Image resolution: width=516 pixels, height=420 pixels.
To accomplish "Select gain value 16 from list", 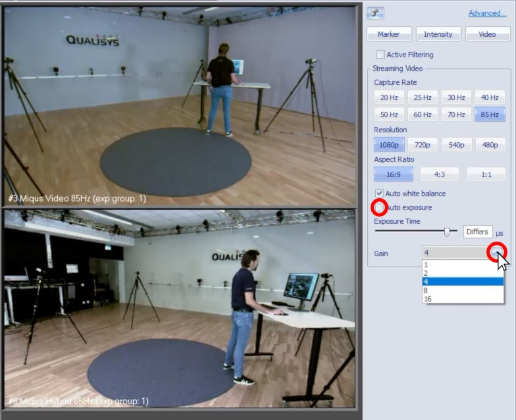I will coord(428,299).
